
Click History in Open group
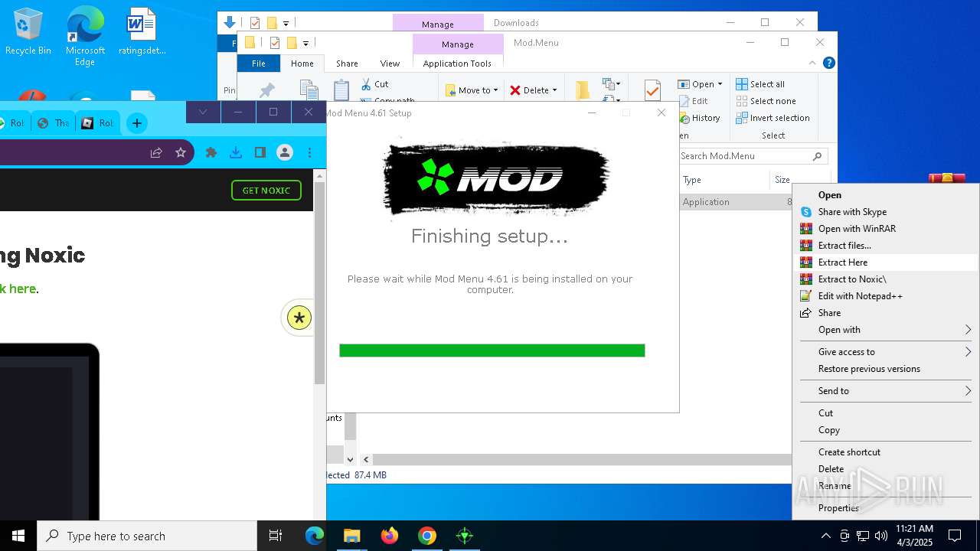point(698,118)
